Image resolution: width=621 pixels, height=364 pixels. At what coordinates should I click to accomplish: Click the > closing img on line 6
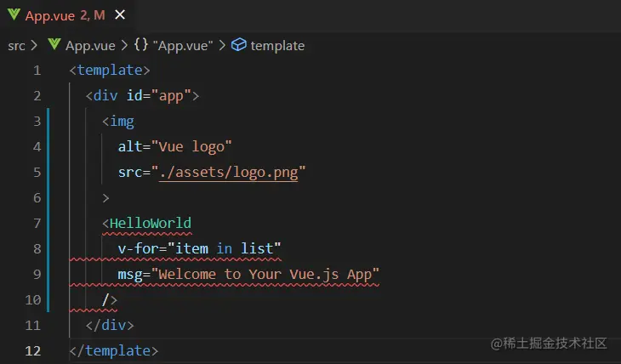pos(105,198)
